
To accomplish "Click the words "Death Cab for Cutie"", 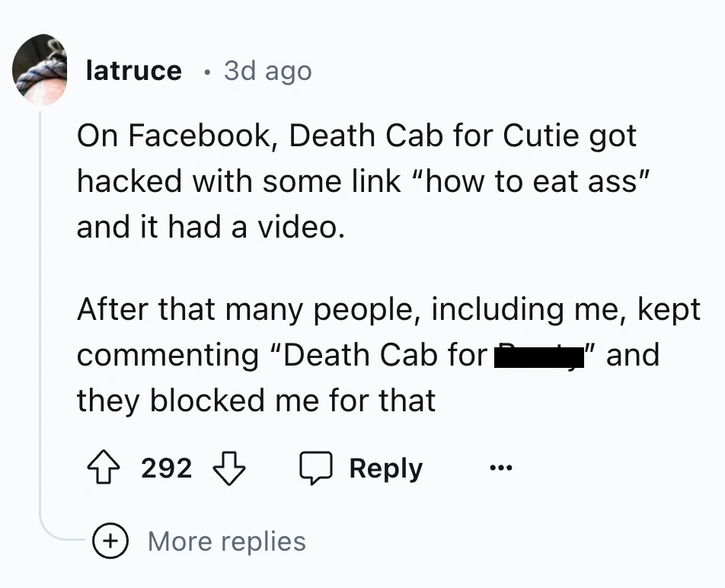I will [x=433, y=136].
